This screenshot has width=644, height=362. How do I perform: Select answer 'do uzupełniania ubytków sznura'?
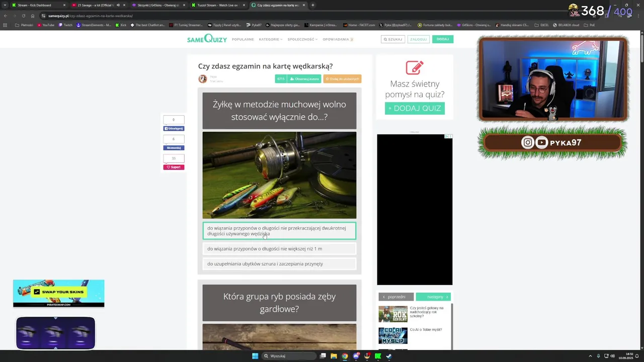point(279,263)
